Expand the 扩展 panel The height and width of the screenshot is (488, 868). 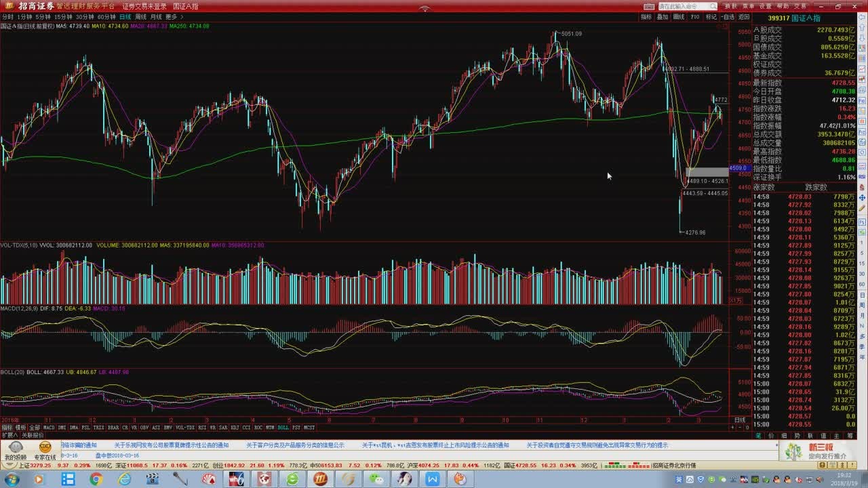(x=9, y=435)
